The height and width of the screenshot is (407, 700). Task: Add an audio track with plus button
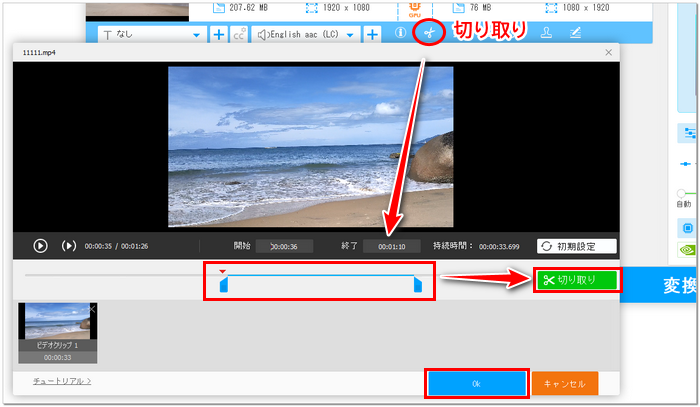click(x=372, y=34)
